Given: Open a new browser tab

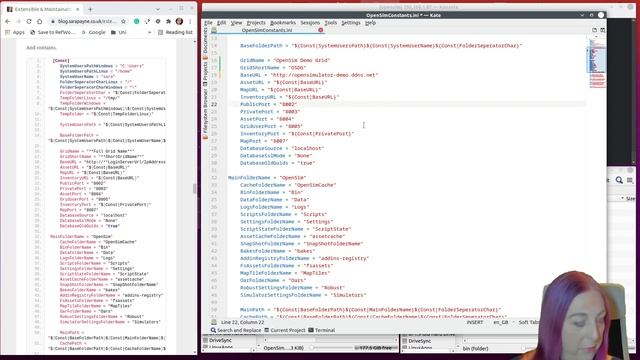Looking at the screenshot, I should click(90, 9).
